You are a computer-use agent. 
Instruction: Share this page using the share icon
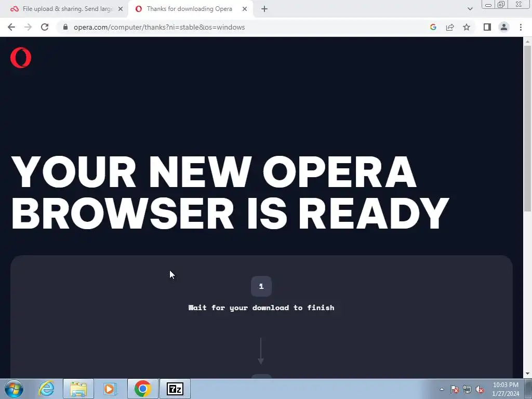[450, 27]
